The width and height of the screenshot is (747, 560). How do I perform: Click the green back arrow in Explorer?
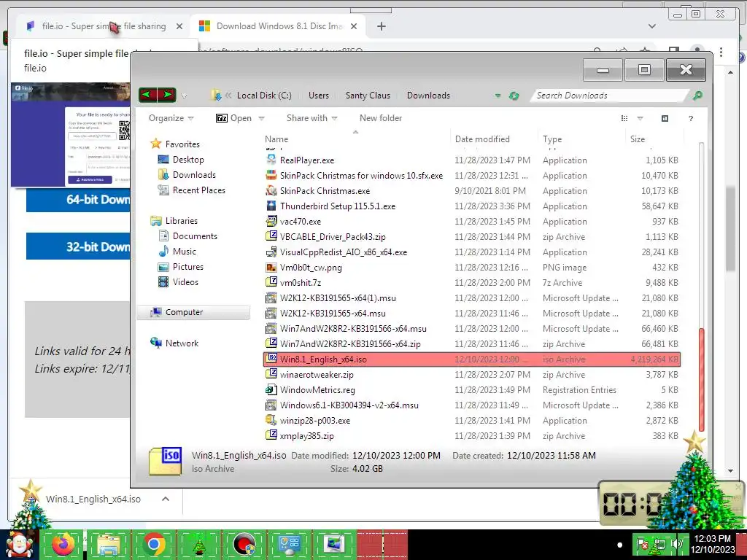[x=147, y=96]
